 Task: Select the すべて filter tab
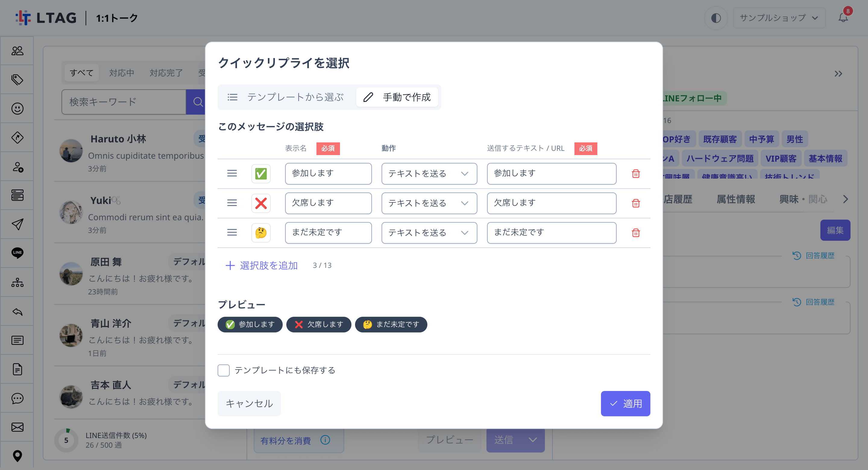coord(81,72)
